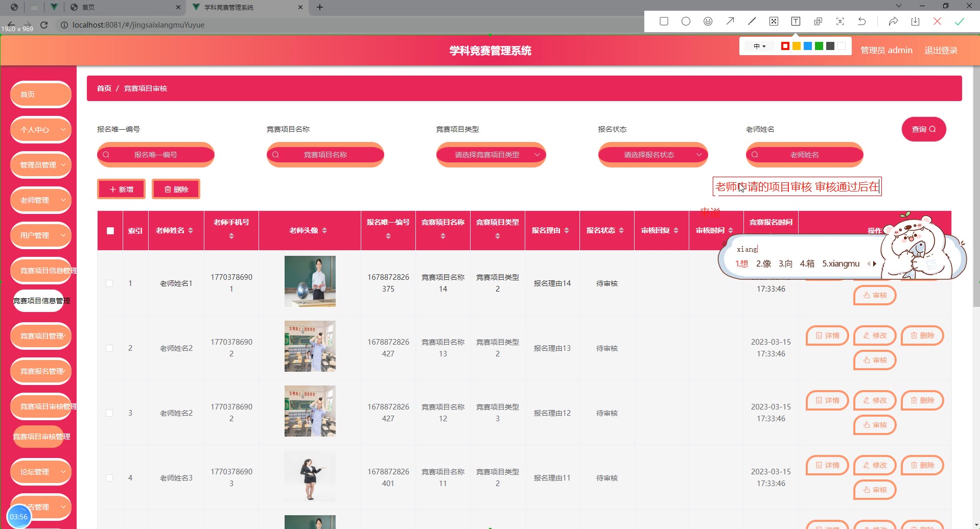Open the 竞赛项目类型 select dropdown
Screen dimensions: 980x529
point(491,155)
